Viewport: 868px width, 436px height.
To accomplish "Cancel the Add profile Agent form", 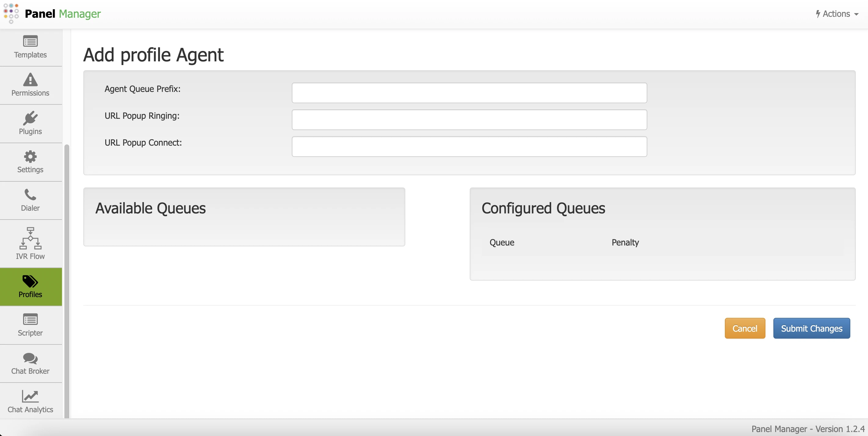I will 745,328.
